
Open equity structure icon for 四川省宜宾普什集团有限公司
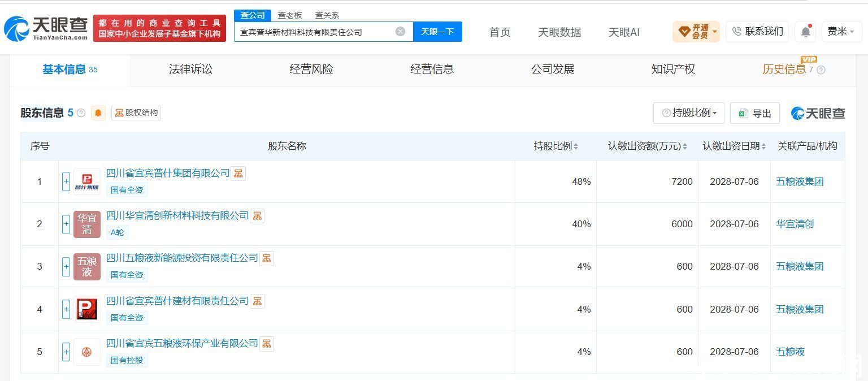pyautogui.click(x=238, y=173)
